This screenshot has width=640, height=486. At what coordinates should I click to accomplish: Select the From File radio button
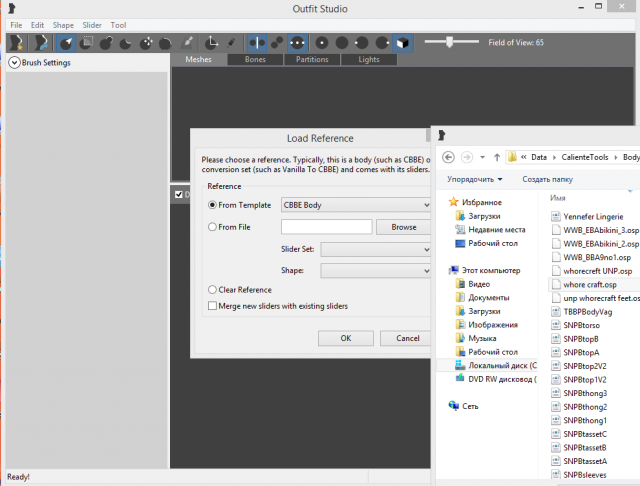212,227
